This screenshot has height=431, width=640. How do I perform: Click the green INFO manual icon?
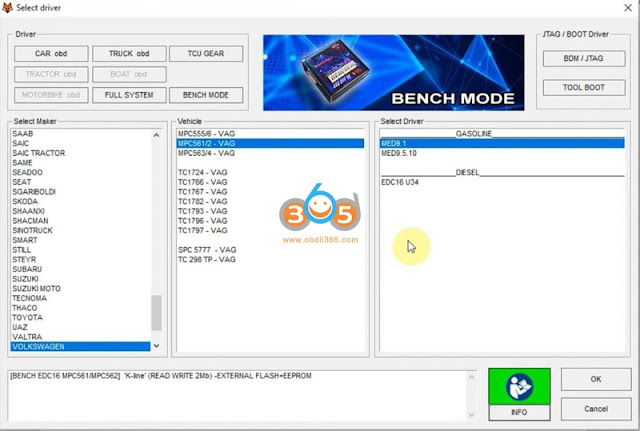click(x=519, y=387)
